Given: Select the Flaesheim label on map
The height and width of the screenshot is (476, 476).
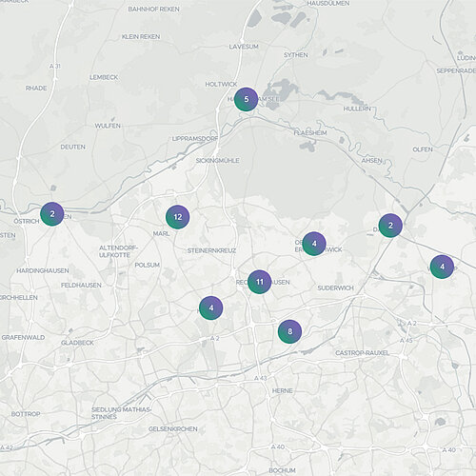Looking at the screenshot, I should coord(310,132).
